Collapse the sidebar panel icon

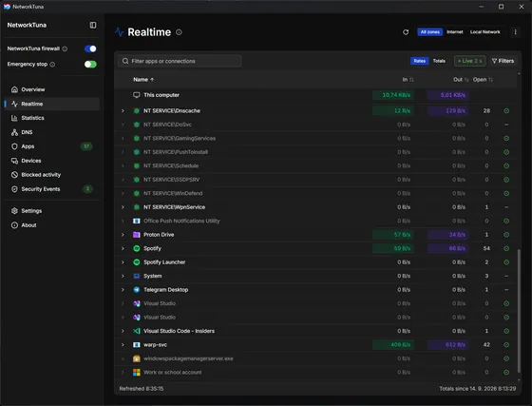(x=93, y=25)
